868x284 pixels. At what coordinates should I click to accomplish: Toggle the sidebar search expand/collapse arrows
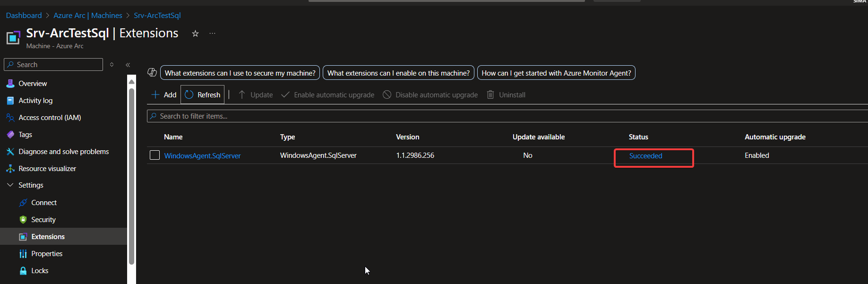[x=112, y=65]
